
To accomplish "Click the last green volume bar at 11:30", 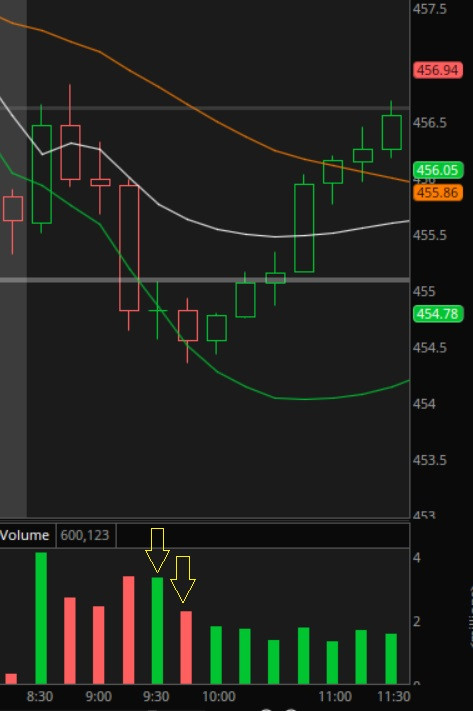I will coord(391,658).
